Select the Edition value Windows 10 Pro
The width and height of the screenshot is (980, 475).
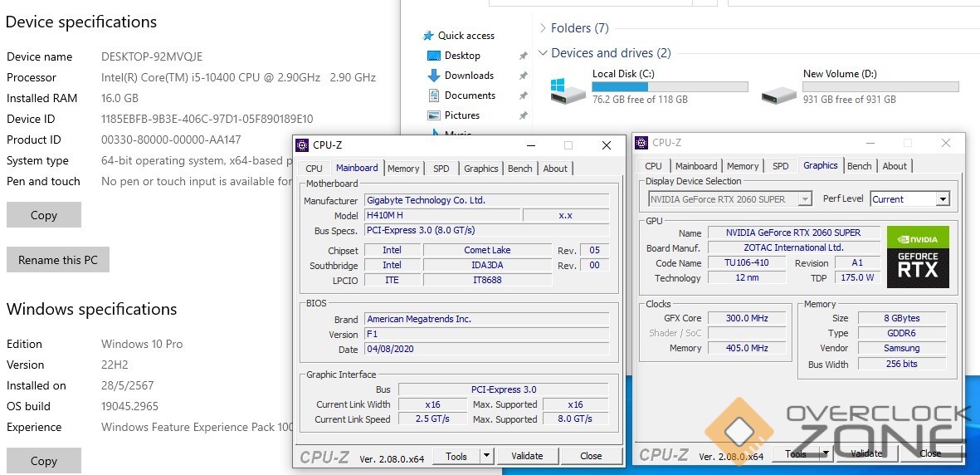click(142, 344)
